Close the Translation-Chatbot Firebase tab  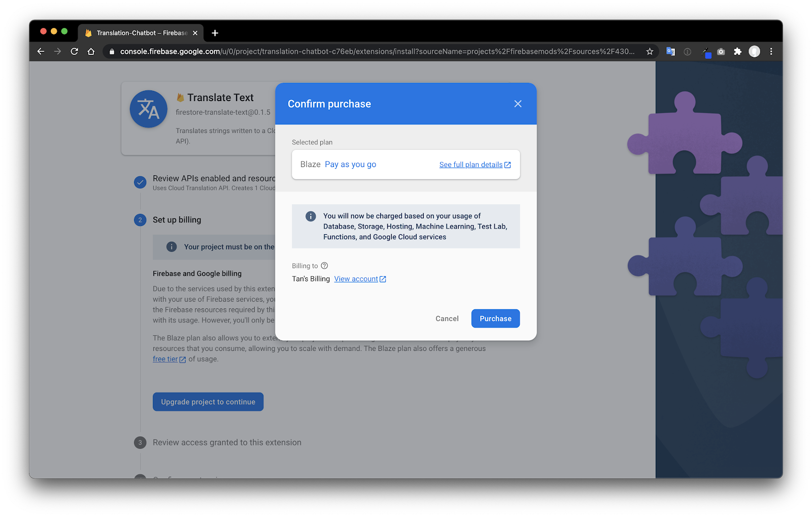point(195,33)
